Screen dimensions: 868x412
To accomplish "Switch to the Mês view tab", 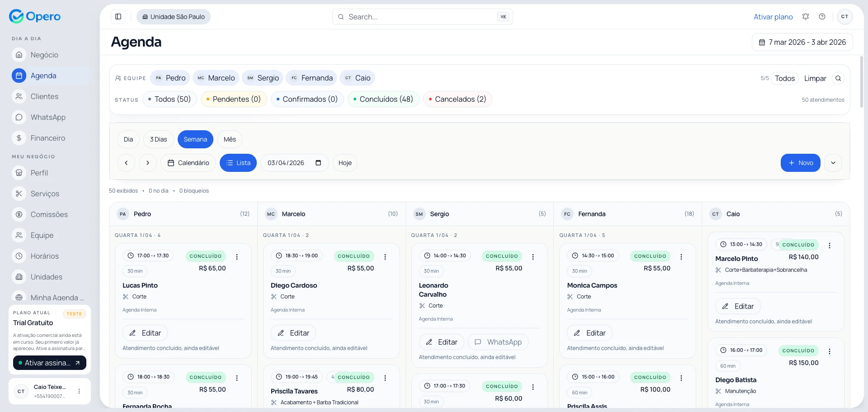I will click(230, 139).
